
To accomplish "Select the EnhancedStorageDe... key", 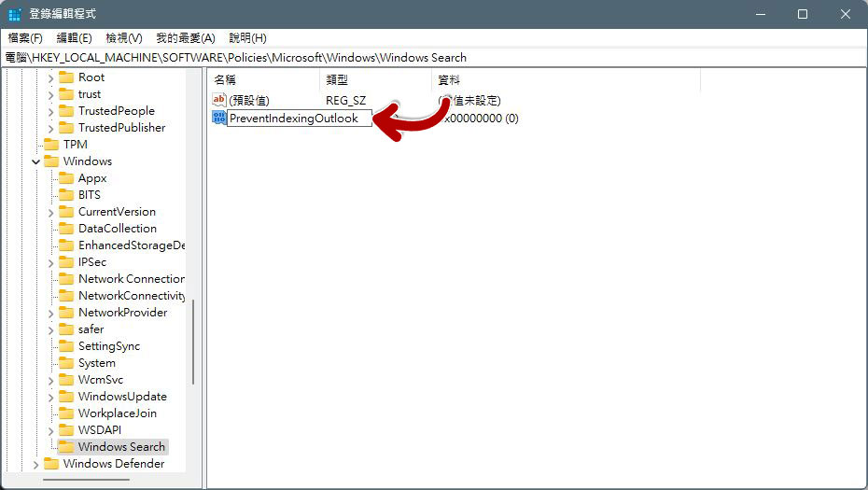I will click(132, 245).
